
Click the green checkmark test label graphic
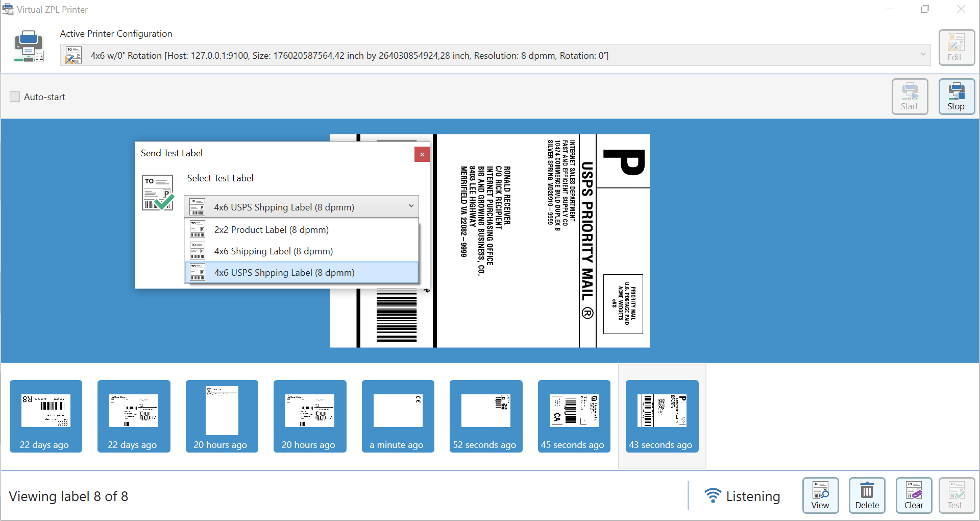[157, 193]
